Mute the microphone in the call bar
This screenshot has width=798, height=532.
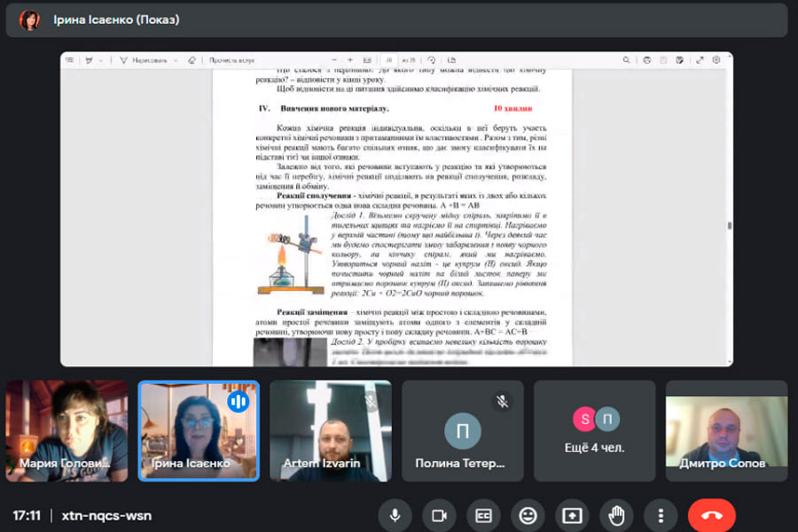[395, 515]
